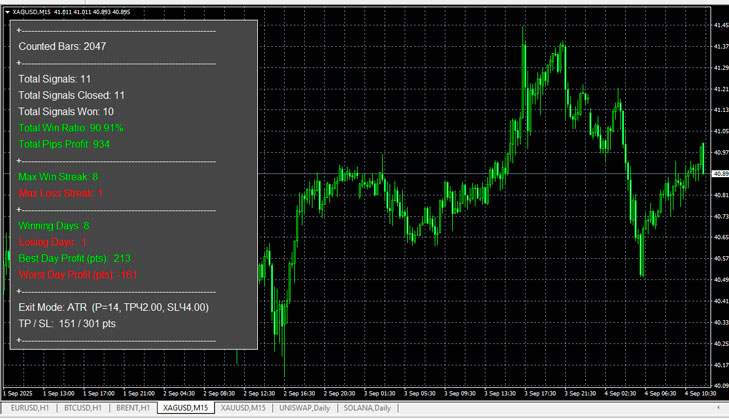Select the BRENT,H1 chart tab
The image size is (729, 419).
133,408
